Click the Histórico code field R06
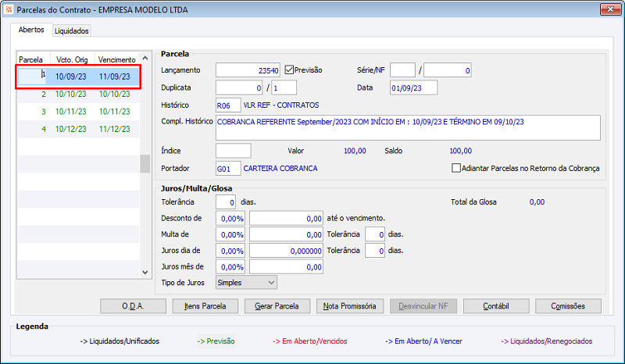625x364 pixels. 228,105
